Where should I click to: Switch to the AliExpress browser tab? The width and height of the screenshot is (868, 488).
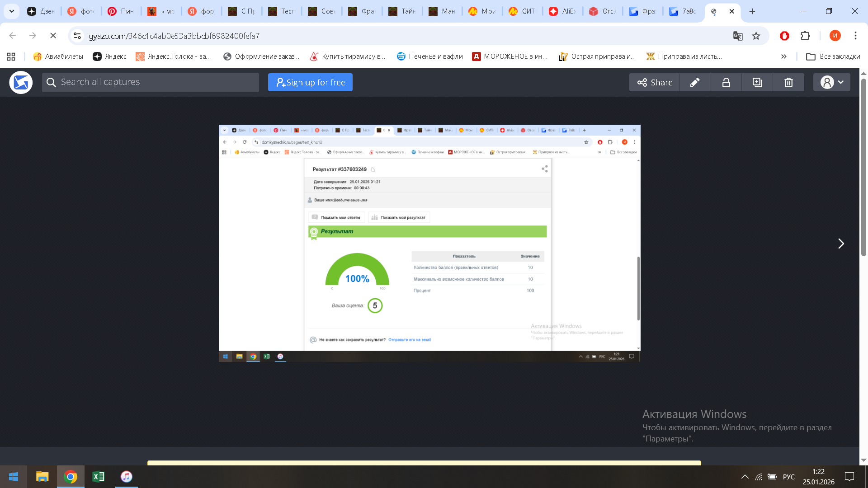pos(562,11)
